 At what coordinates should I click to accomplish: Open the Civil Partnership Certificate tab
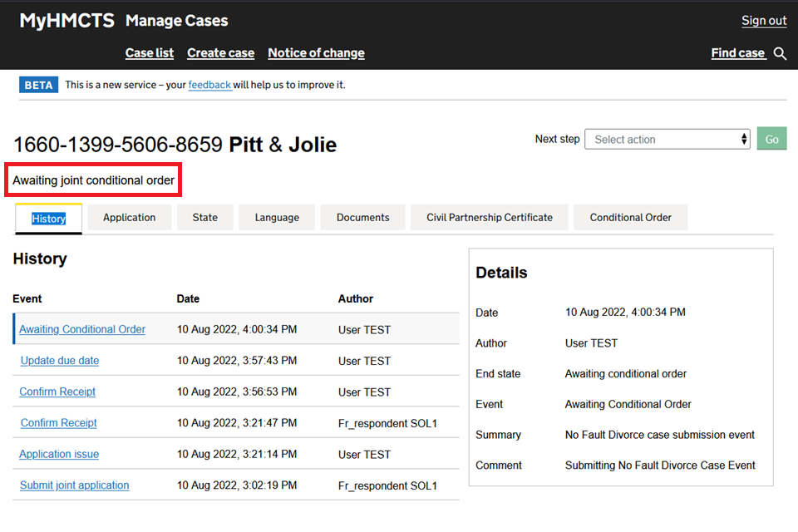coord(490,218)
